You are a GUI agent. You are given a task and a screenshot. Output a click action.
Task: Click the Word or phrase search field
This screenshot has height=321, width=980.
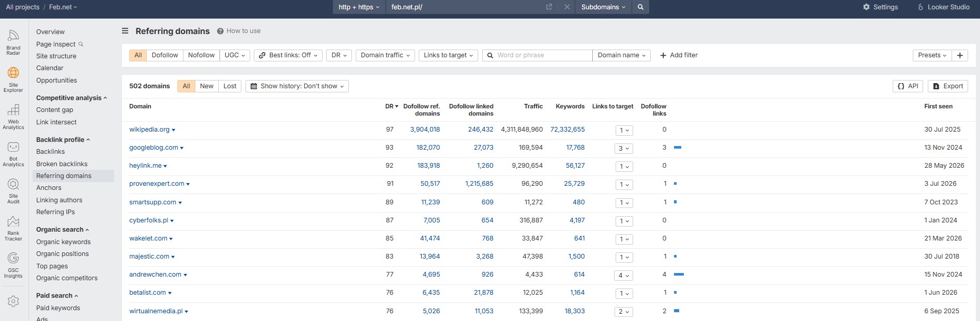(x=542, y=55)
